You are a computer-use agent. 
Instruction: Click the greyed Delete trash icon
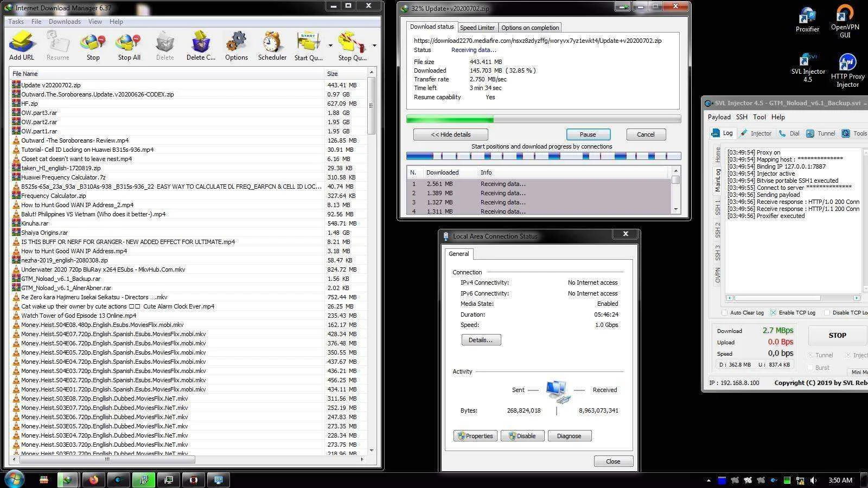pyautogui.click(x=165, y=46)
